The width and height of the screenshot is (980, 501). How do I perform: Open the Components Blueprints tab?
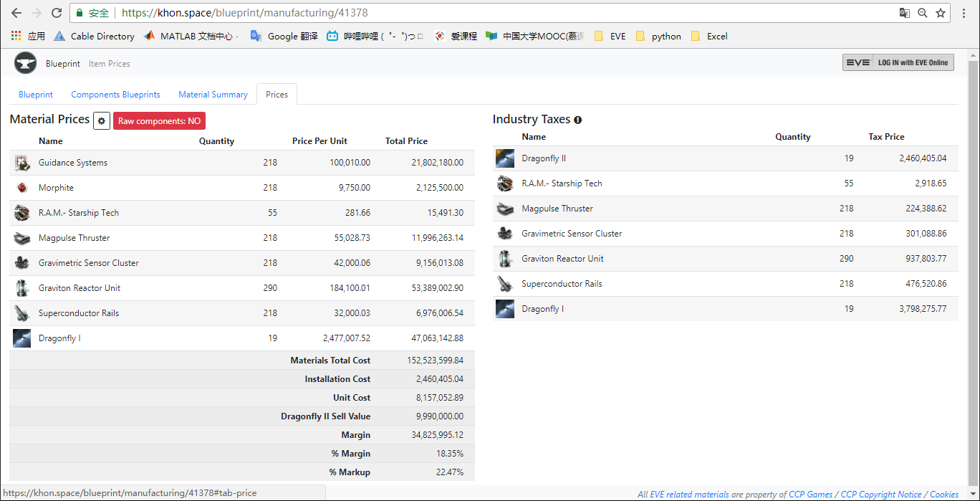(116, 95)
